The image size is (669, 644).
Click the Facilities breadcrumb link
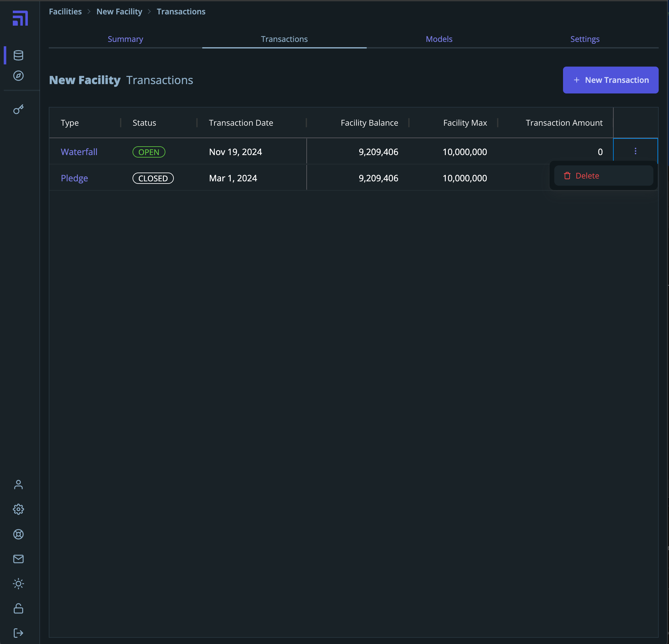(65, 12)
